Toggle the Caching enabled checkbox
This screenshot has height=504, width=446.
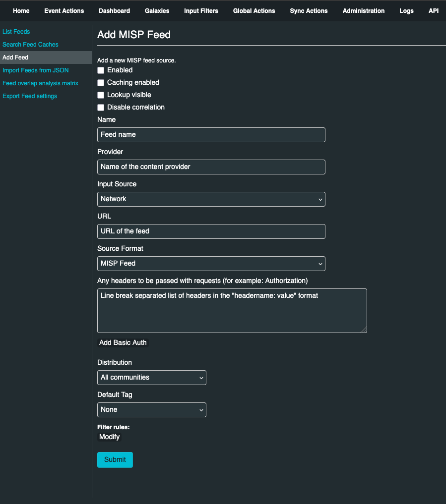(101, 83)
